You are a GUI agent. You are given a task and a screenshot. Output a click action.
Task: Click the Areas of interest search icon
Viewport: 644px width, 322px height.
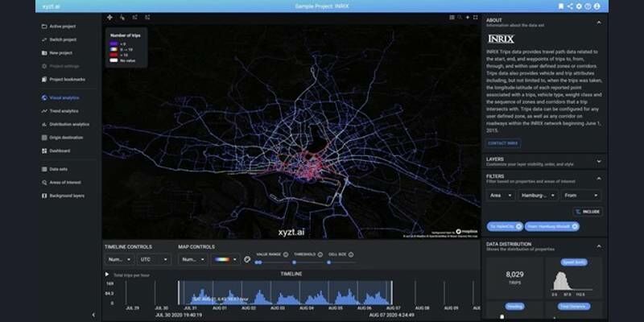coord(44,183)
